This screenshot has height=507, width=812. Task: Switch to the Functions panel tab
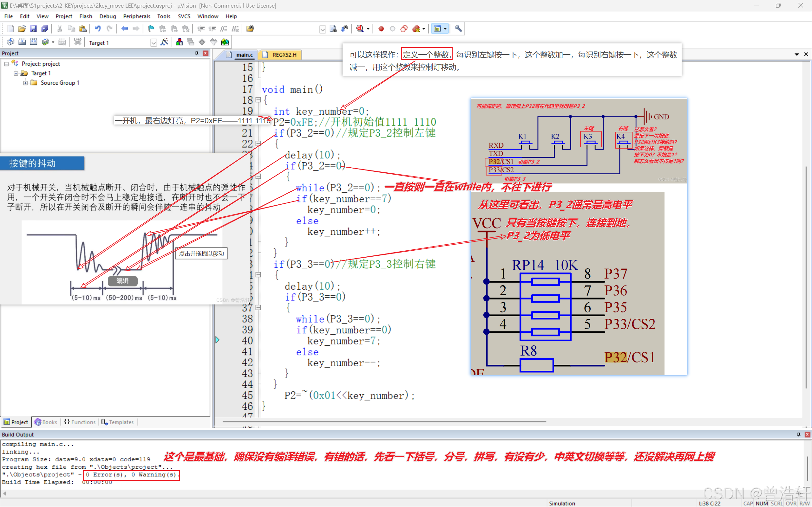pyautogui.click(x=80, y=422)
